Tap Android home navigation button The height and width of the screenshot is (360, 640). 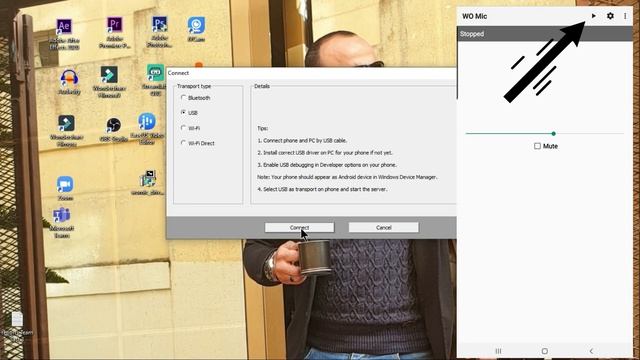[544, 351]
